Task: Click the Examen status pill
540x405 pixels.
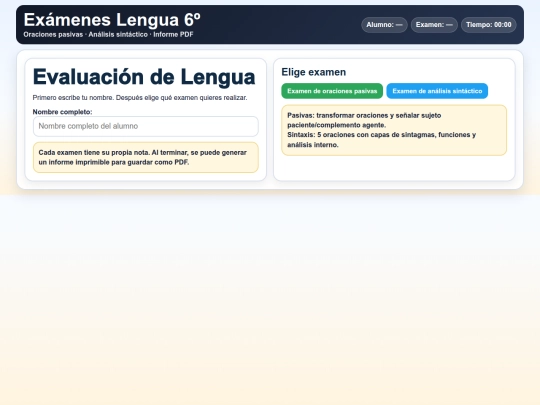Action: click(434, 25)
